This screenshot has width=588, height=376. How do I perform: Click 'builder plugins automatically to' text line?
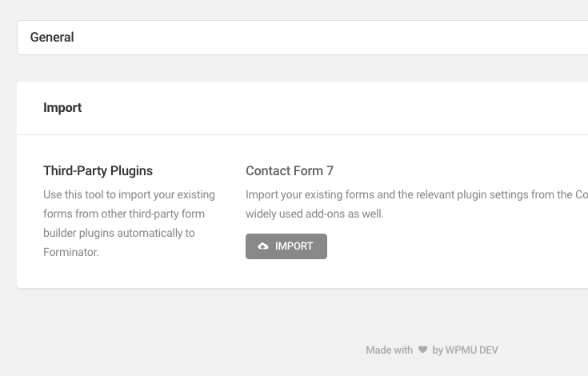(118, 233)
